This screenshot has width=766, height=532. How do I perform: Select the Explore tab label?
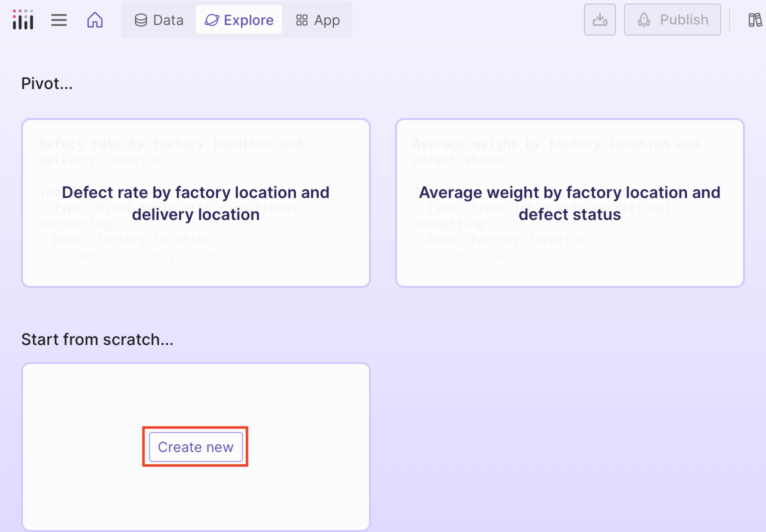pyautogui.click(x=248, y=20)
